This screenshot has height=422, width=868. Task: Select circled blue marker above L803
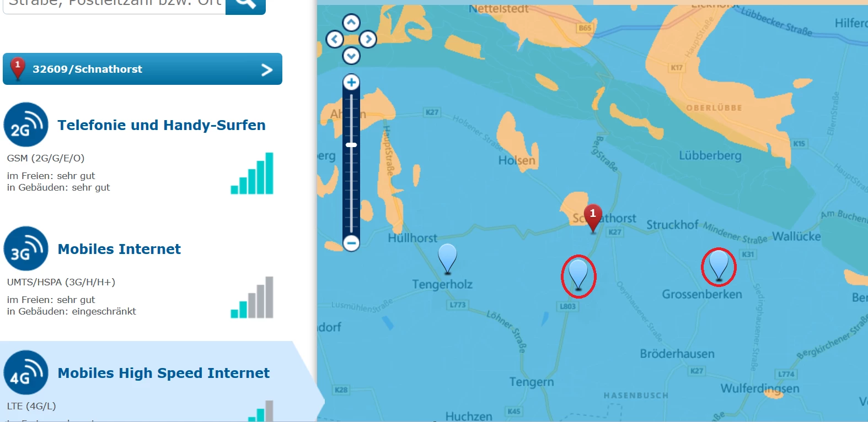coord(578,275)
